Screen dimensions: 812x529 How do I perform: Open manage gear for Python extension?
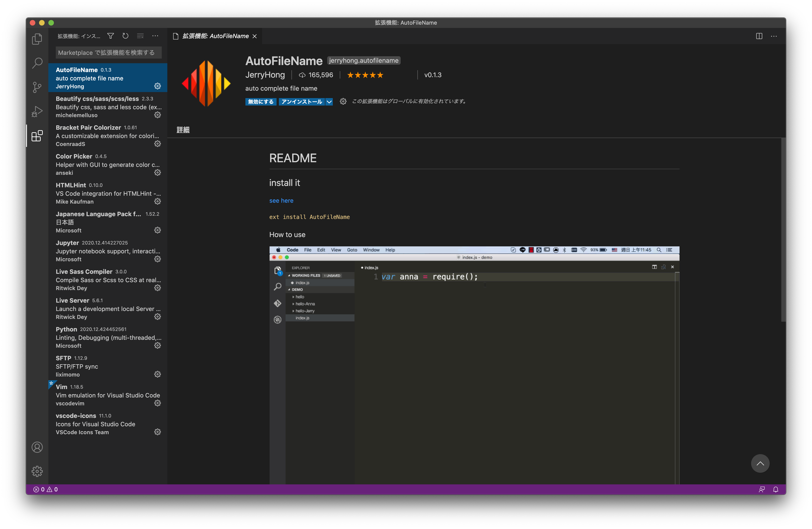(x=158, y=345)
